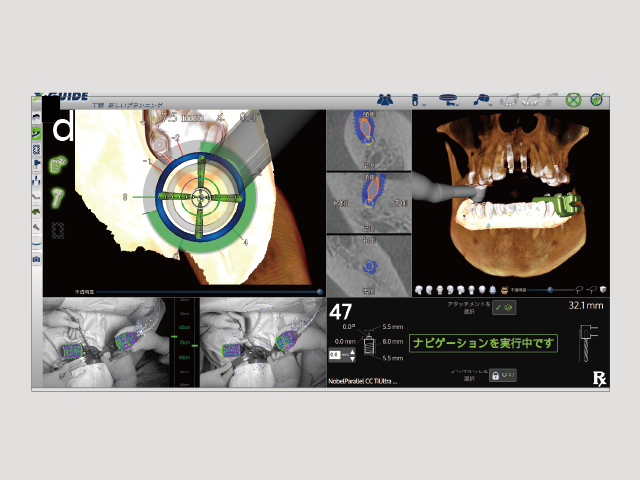Click the patients group icon in top toolbar
Screen dimensions: 640x480
tap(384, 99)
